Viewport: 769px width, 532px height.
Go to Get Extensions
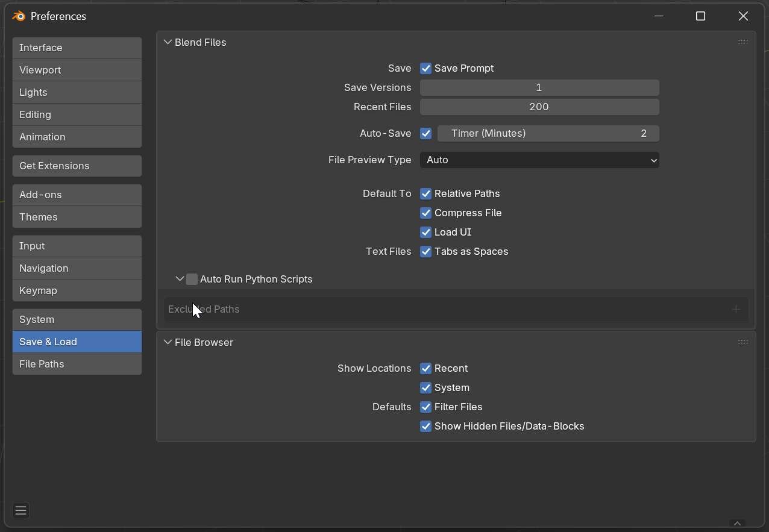click(77, 166)
